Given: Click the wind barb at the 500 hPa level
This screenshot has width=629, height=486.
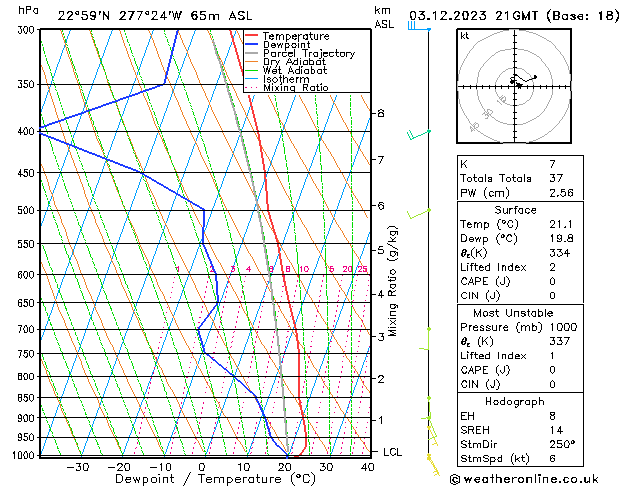Looking at the screenshot, I should (x=419, y=214).
